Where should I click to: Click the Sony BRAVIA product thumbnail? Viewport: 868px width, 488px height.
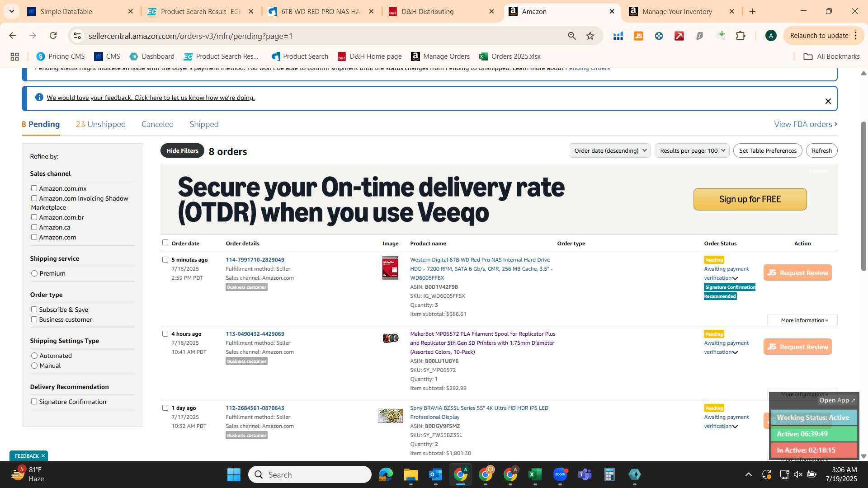coord(390,416)
